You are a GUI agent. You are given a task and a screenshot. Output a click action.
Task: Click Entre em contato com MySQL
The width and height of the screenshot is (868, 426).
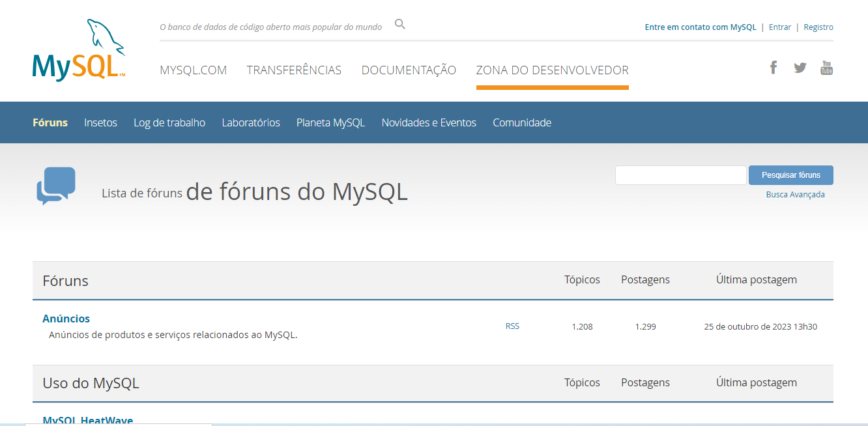coord(700,27)
